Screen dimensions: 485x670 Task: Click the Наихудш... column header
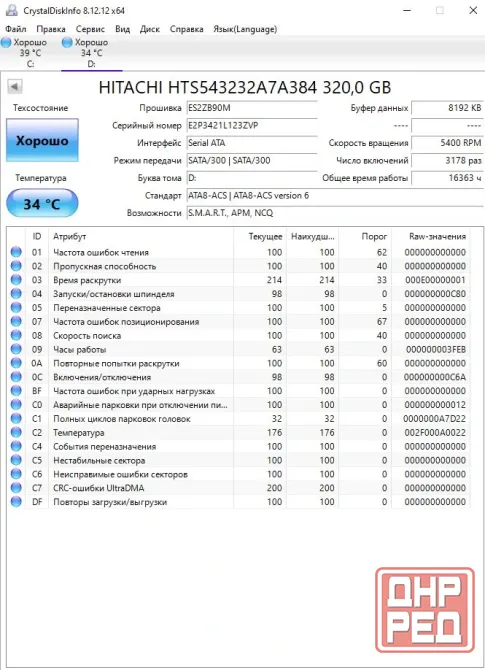click(x=312, y=236)
